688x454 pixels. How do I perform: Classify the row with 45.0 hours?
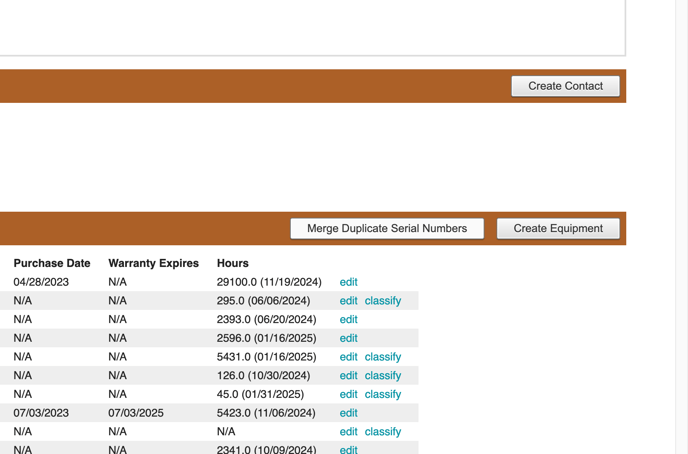tap(382, 394)
